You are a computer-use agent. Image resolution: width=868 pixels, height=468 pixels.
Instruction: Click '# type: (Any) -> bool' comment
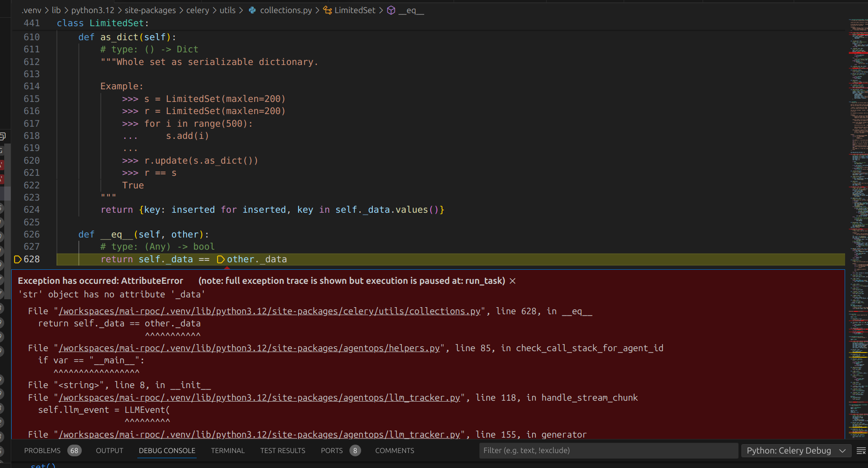tap(157, 247)
